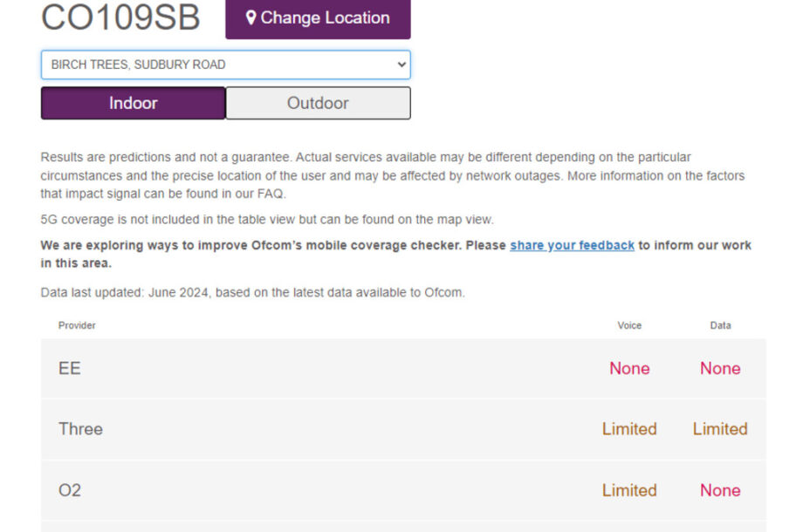
Task: Click the address dropdown chevron arrow
Action: [x=401, y=65]
